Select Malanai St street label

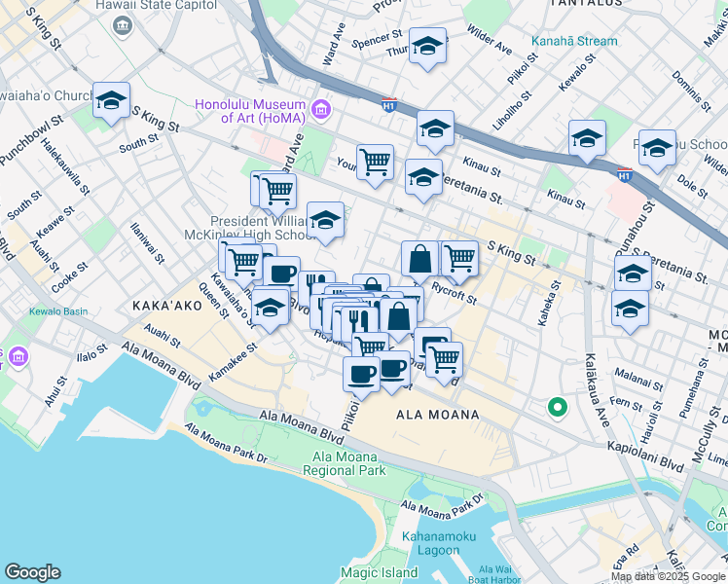pyautogui.click(x=638, y=380)
